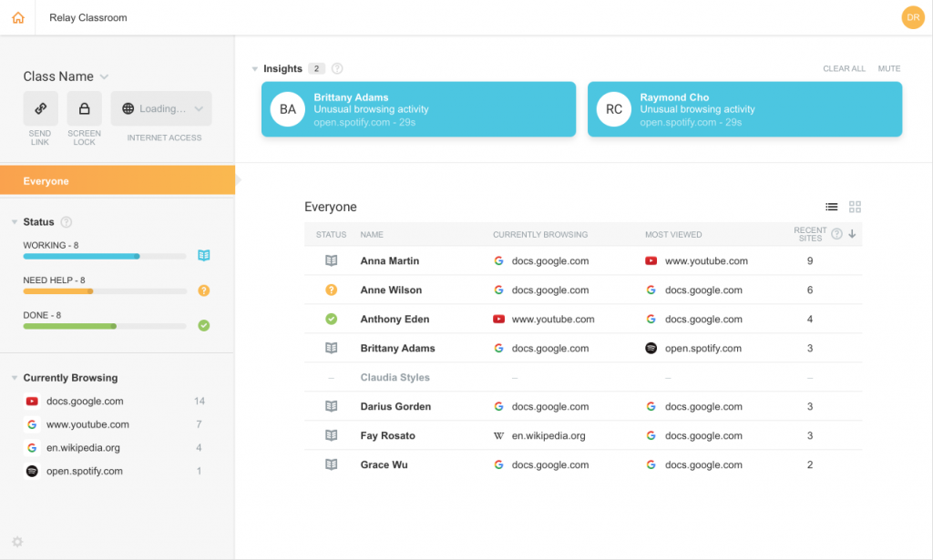Click Anna Martin's recent sites count 9
This screenshot has width=933, height=560.
tap(809, 260)
